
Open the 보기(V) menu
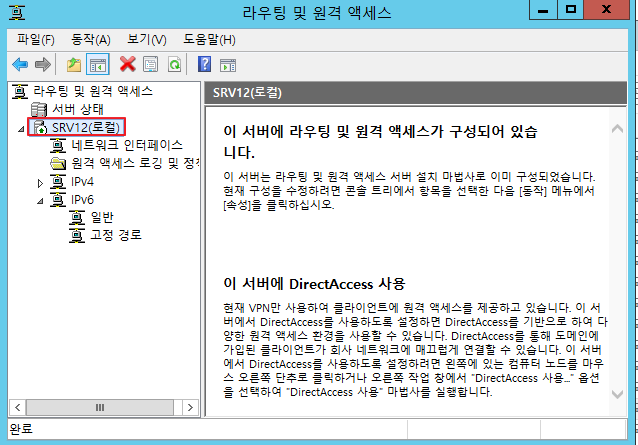click(146, 39)
